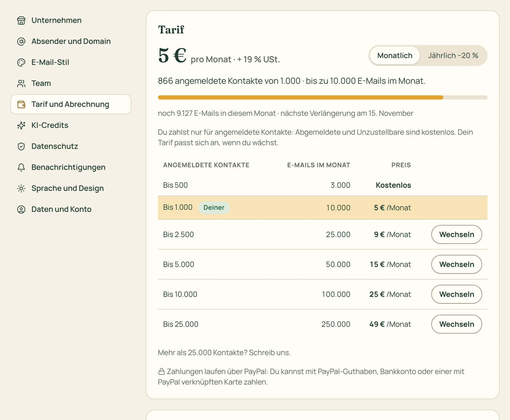Go to Datenschutz settings
The image size is (510, 420).
pyautogui.click(x=71, y=146)
